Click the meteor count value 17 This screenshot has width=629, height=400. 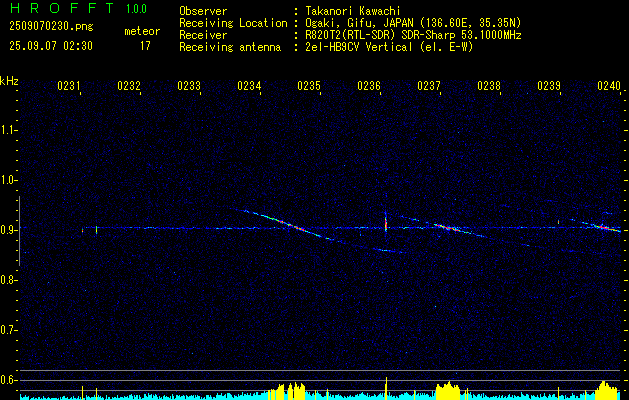(x=145, y=46)
